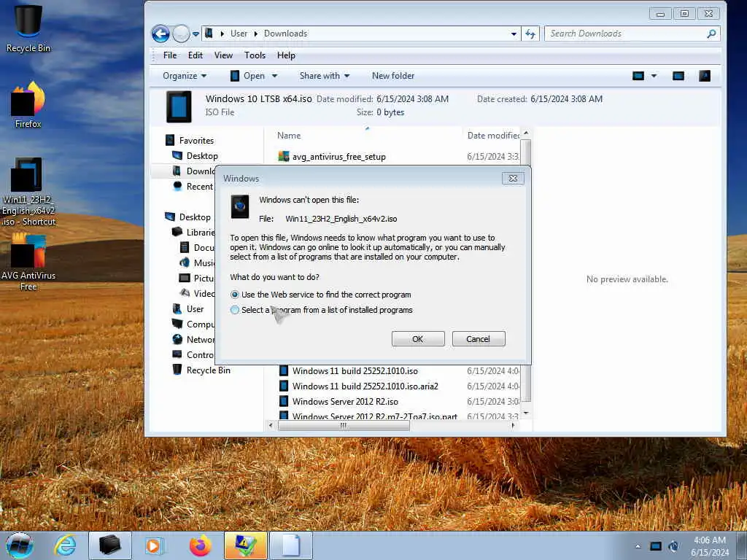The image size is (747, 560).
Task: Sort by the Name column header
Action: coord(289,136)
